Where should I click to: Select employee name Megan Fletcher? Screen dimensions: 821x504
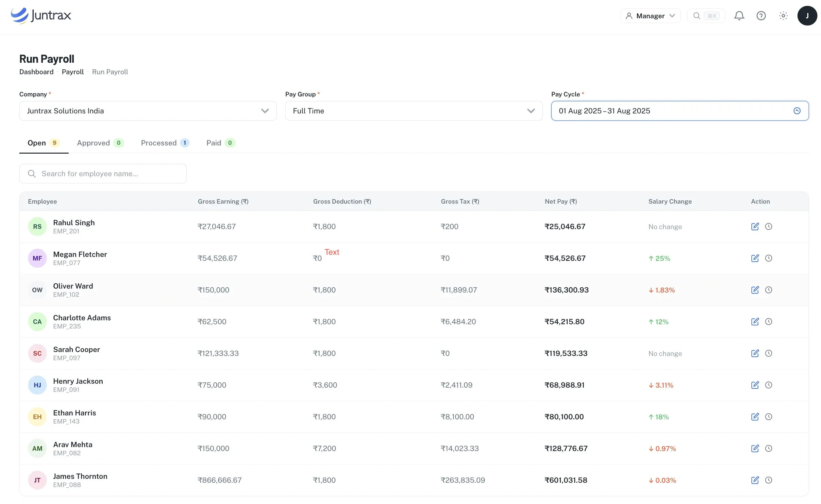pyautogui.click(x=80, y=254)
